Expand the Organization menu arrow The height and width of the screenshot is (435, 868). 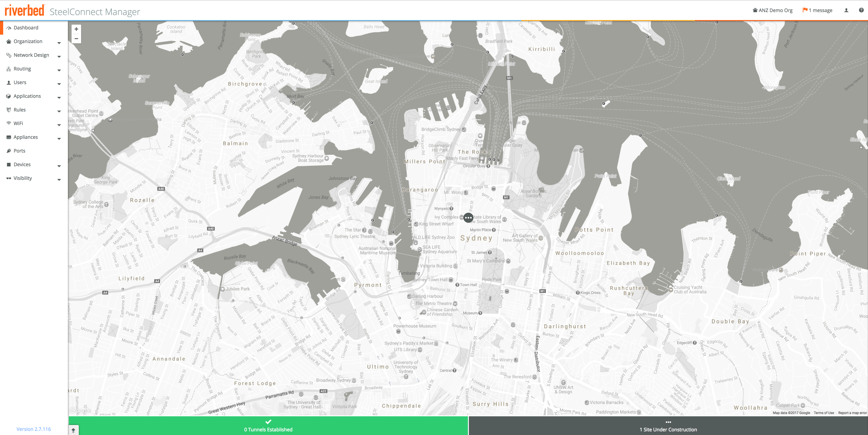tap(59, 43)
